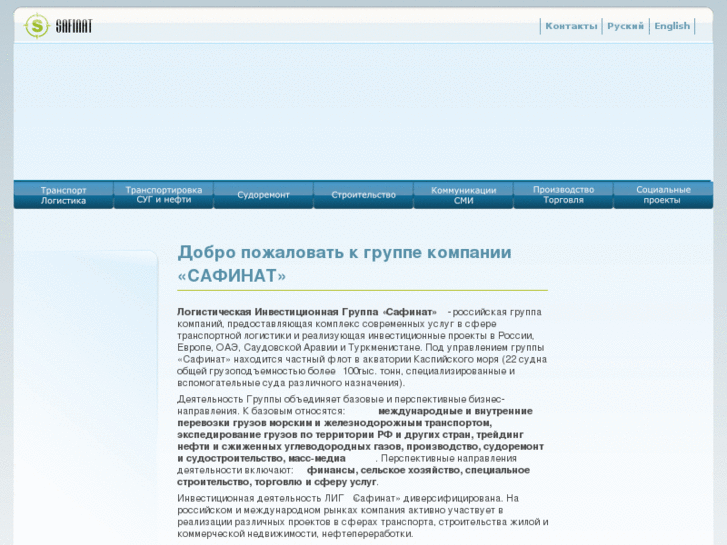The height and width of the screenshot is (545, 727).
Task: Open Социальные проекты menu item
Action: pos(663,195)
